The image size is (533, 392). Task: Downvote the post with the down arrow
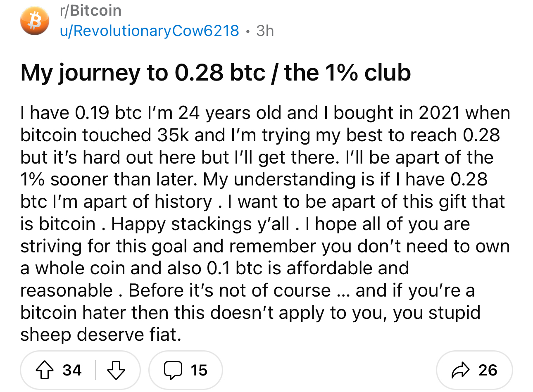116,370
